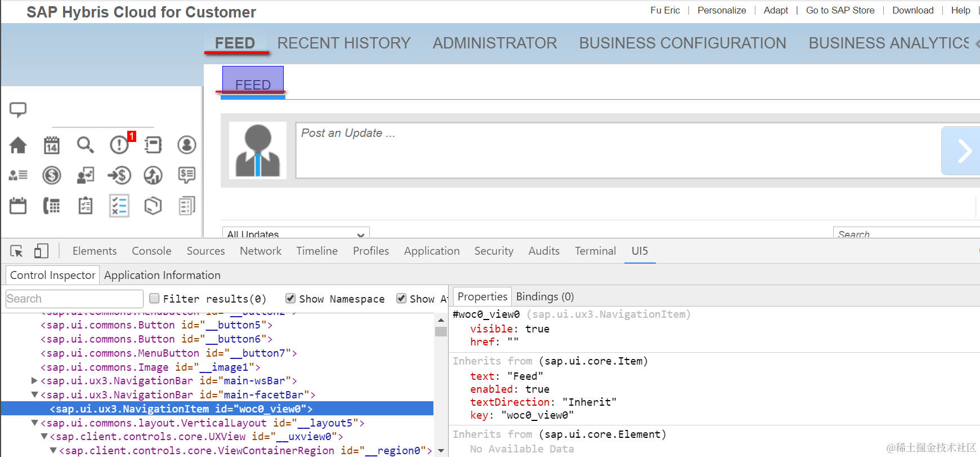Select the NavigationItem woc0_view0 row
980x457 pixels.
point(217,409)
